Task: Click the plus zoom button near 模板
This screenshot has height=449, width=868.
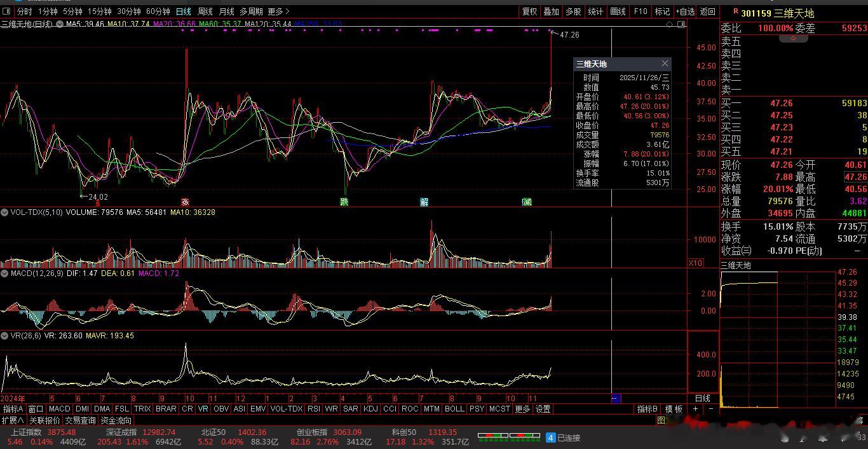Action: click(x=695, y=409)
